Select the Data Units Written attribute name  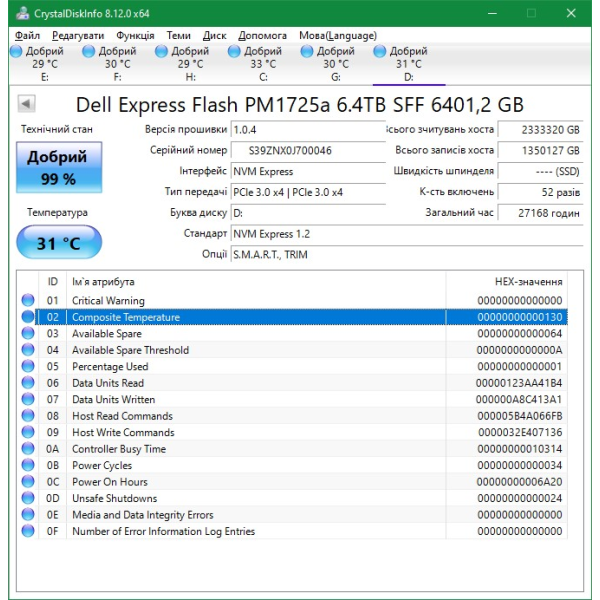coord(114,399)
